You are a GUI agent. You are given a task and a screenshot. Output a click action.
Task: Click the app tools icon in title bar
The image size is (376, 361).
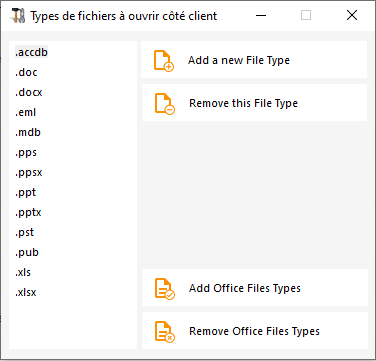(18, 16)
